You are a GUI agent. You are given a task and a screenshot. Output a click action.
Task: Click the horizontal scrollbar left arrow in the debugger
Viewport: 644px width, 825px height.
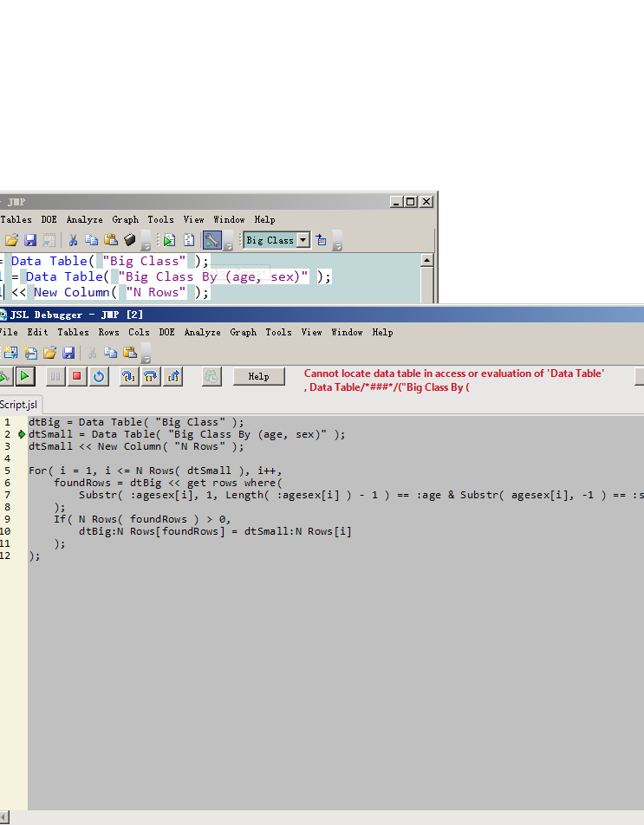click(4, 818)
